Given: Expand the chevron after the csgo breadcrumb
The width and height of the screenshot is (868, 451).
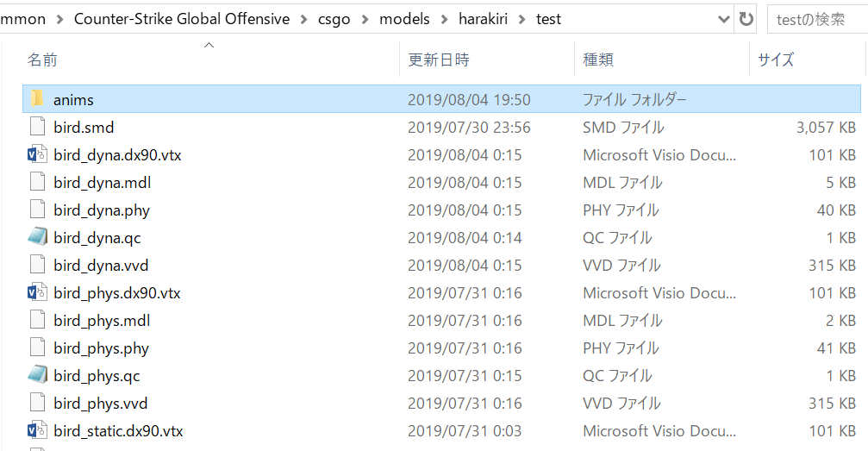Looking at the screenshot, I should coord(365,19).
